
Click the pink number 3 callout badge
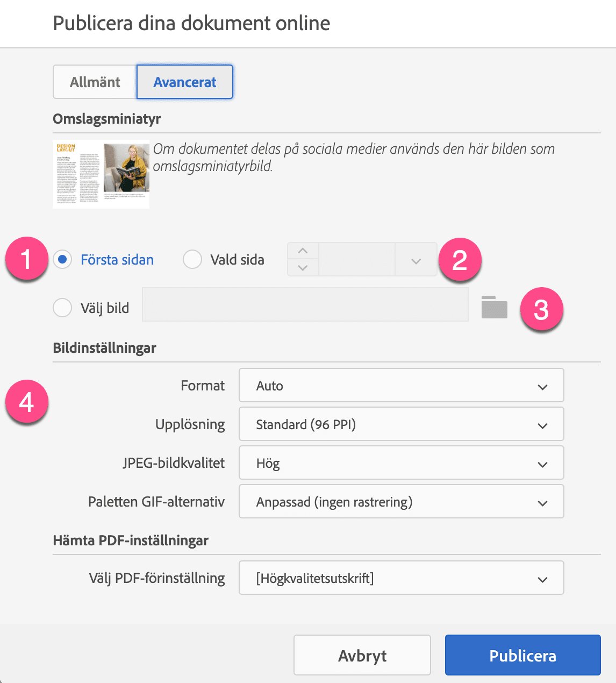point(541,310)
